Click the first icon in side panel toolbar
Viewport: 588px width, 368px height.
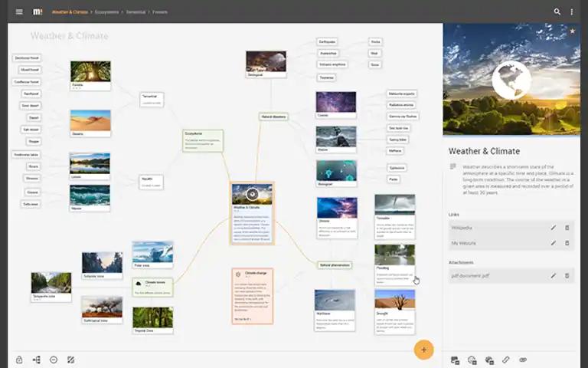(456, 360)
